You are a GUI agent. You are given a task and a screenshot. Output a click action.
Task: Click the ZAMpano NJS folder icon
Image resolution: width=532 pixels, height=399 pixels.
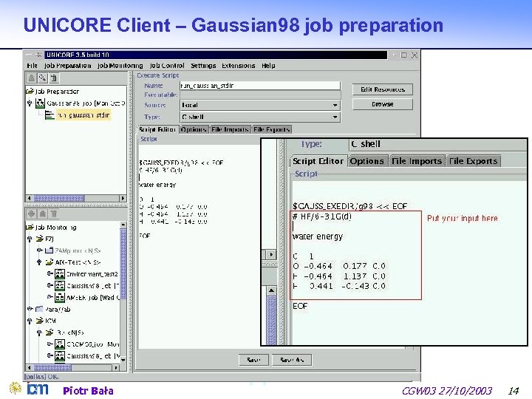tap(50, 250)
